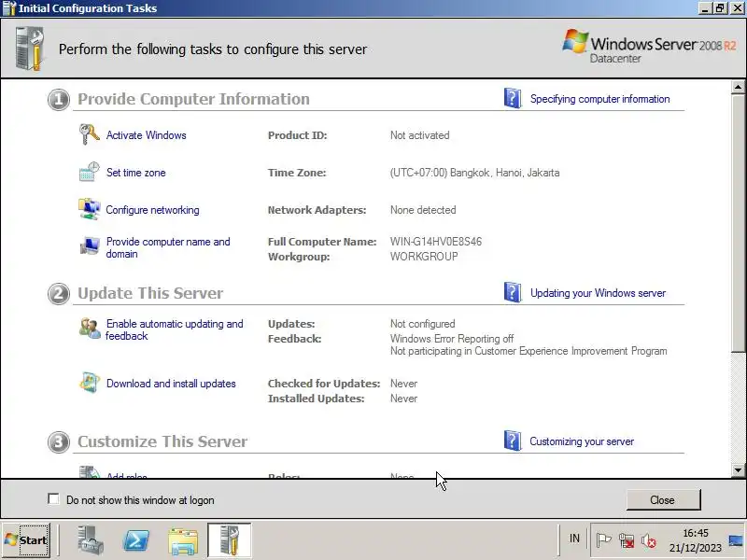Open Windows Explorer folder icon in taskbar
Screen dimensions: 747x560
point(183,541)
